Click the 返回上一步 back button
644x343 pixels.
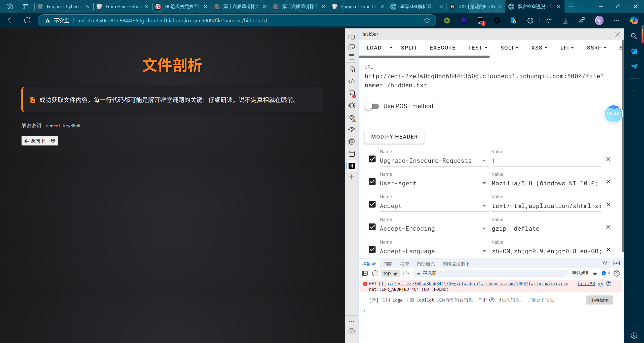pos(40,141)
